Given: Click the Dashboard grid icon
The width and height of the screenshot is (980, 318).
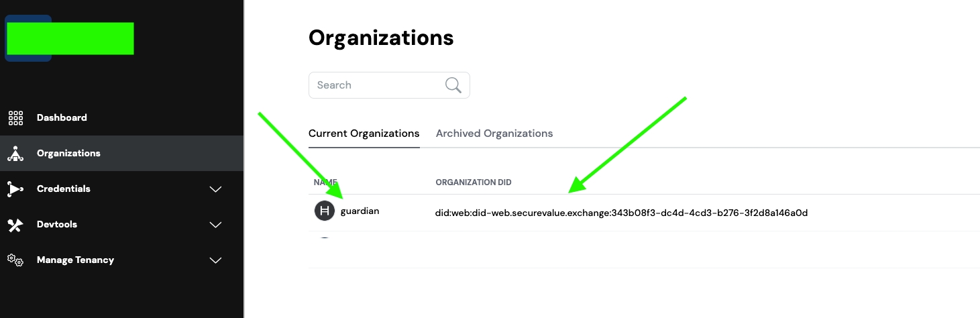Looking at the screenshot, I should point(15,118).
